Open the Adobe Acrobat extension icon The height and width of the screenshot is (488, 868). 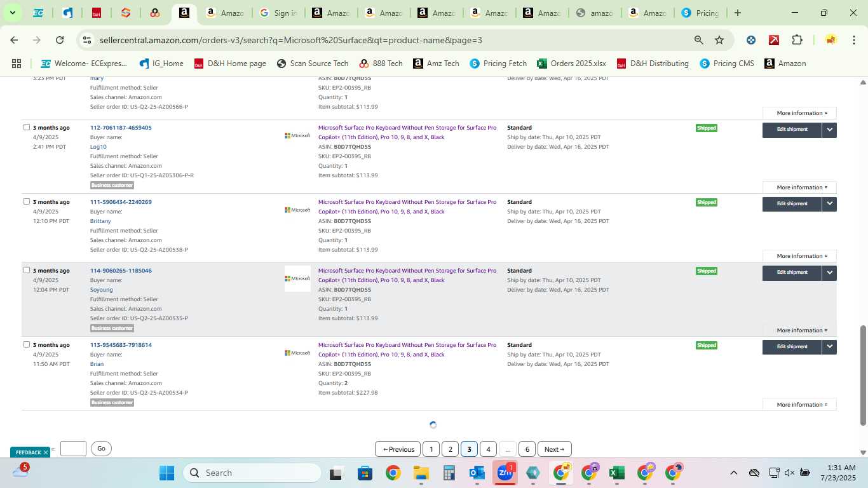(774, 40)
